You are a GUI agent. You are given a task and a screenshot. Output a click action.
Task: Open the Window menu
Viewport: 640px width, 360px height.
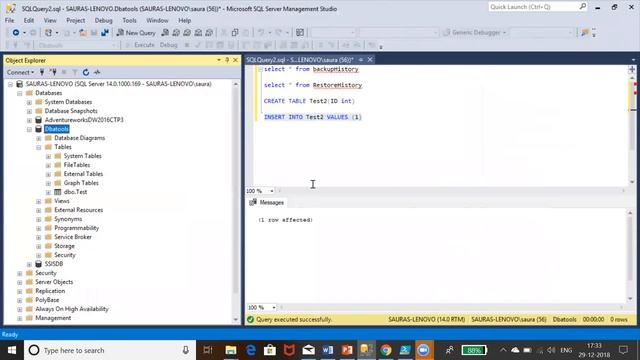tap(157, 20)
